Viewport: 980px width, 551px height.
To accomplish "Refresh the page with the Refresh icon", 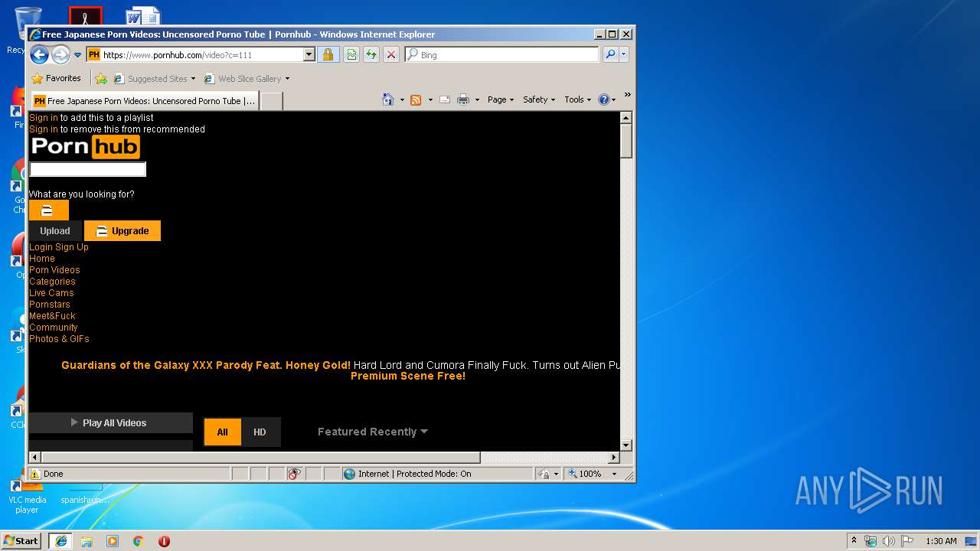I will (x=371, y=54).
